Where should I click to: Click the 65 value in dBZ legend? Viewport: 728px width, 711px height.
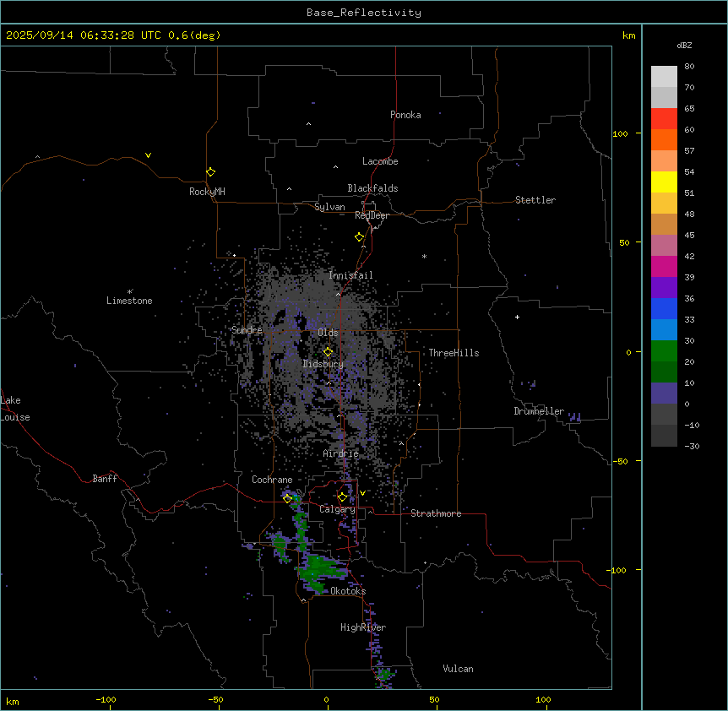689,108
